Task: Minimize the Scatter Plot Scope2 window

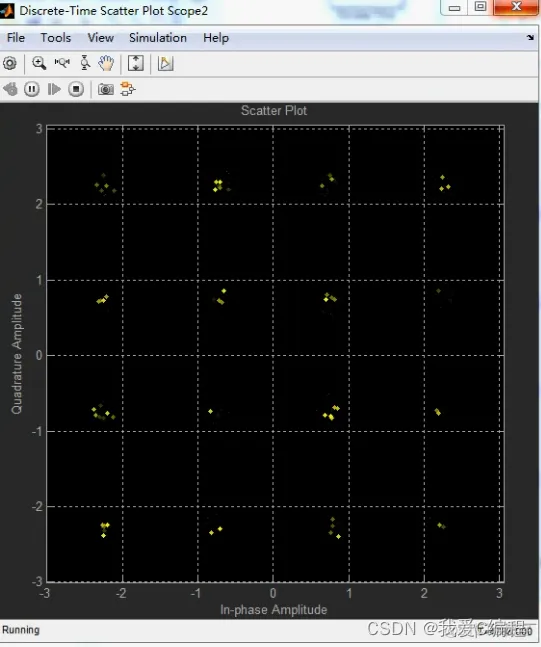Action: click(455, 7)
